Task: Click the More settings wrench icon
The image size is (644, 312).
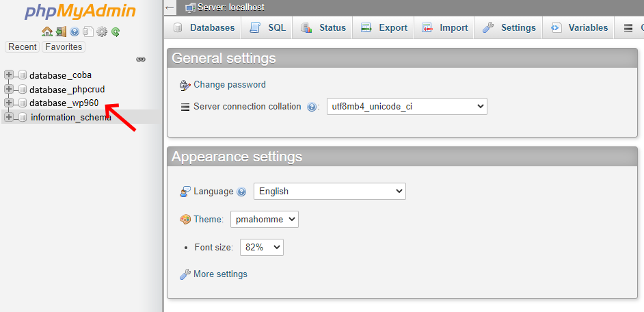Action: (x=185, y=274)
